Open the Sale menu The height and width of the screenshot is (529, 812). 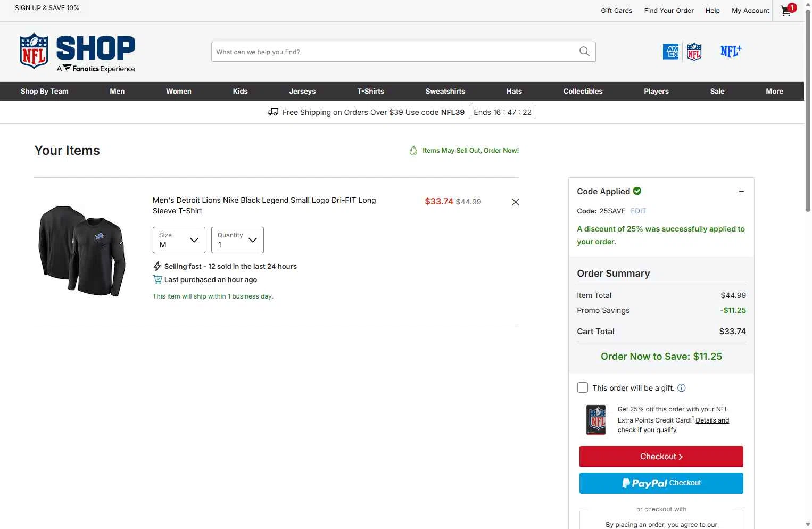pyautogui.click(x=717, y=91)
